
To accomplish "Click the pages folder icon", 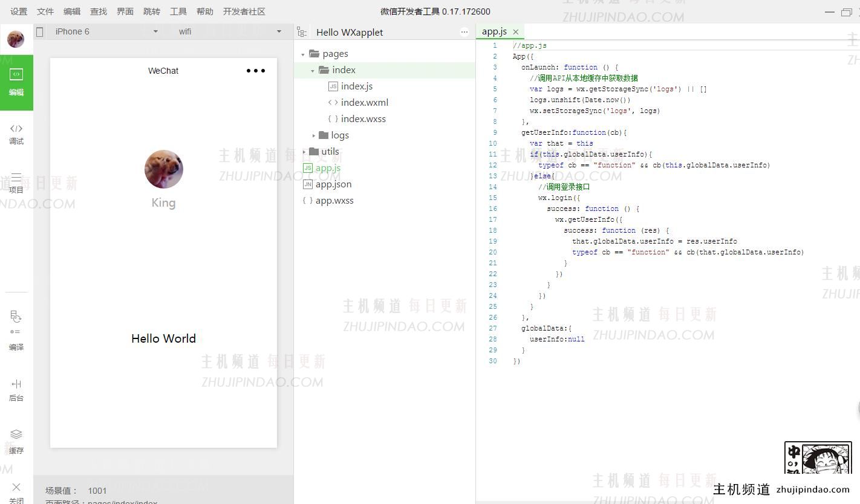I will (314, 54).
